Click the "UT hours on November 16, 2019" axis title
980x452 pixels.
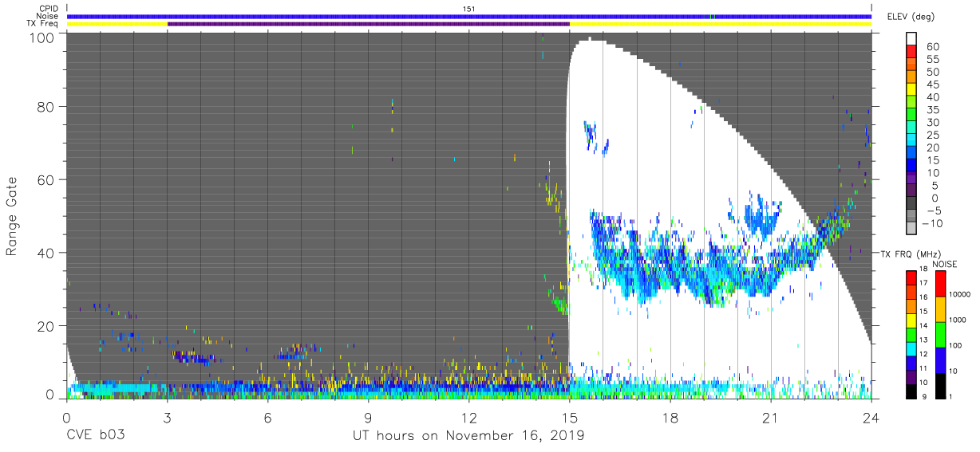pyautogui.click(x=469, y=436)
